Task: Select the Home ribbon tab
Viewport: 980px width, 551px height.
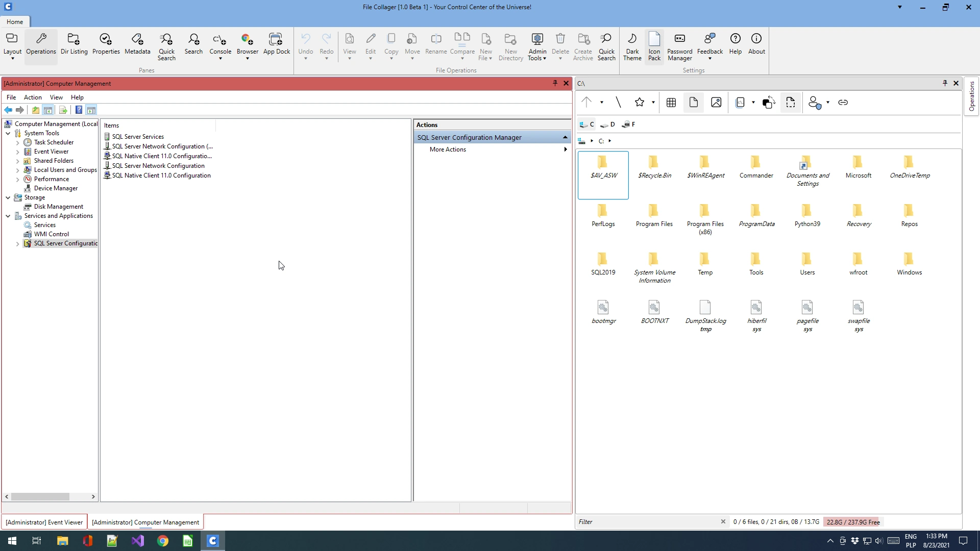Action: [x=15, y=22]
